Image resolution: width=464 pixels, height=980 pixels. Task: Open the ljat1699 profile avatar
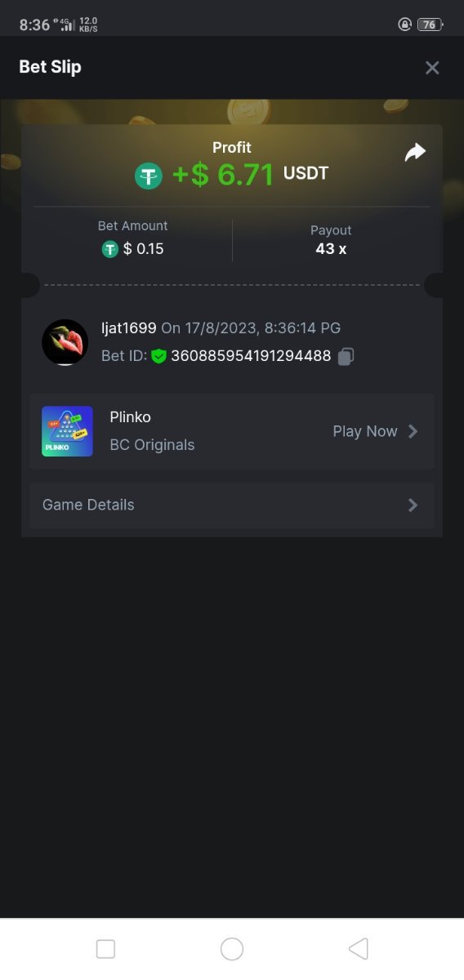(65, 342)
